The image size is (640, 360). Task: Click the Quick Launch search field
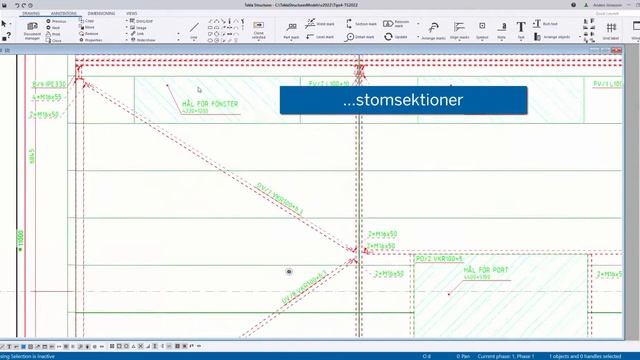(607, 13)
